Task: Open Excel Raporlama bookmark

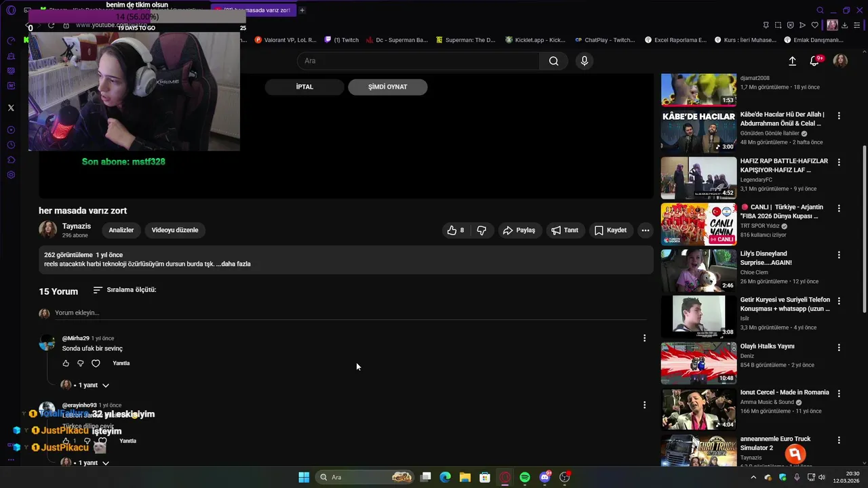Action: click(675, 40)
